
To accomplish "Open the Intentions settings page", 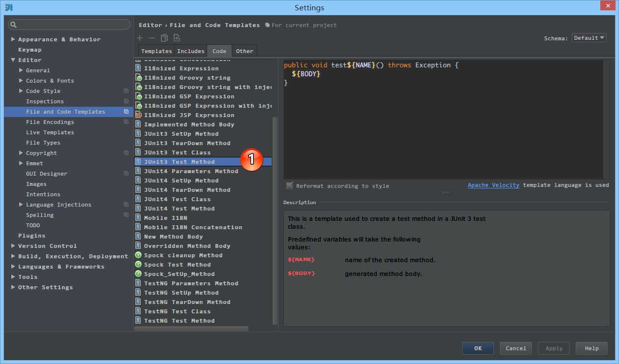I will coord(43,194).
